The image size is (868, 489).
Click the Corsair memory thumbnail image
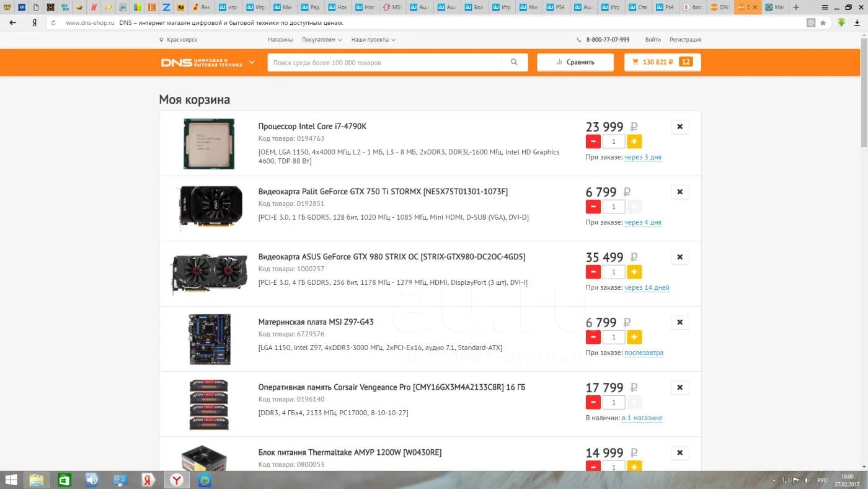click(x=209, y=404)
